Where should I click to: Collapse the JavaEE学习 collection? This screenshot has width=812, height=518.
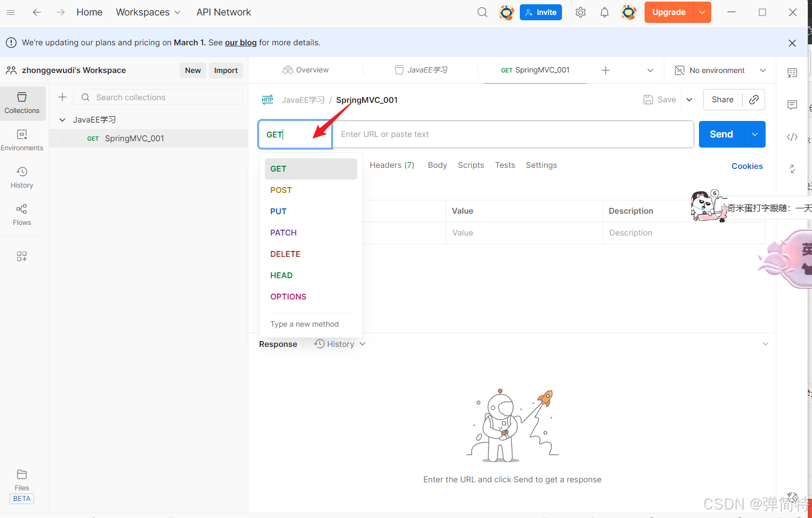[62, 120]
